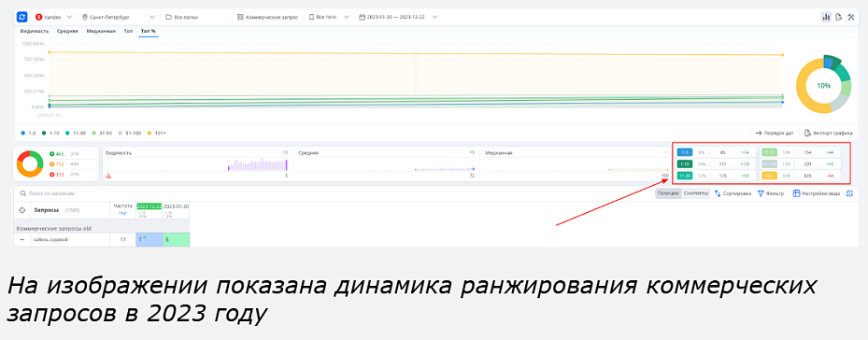Click the frequency cell with value 17

tap(122, 240)
